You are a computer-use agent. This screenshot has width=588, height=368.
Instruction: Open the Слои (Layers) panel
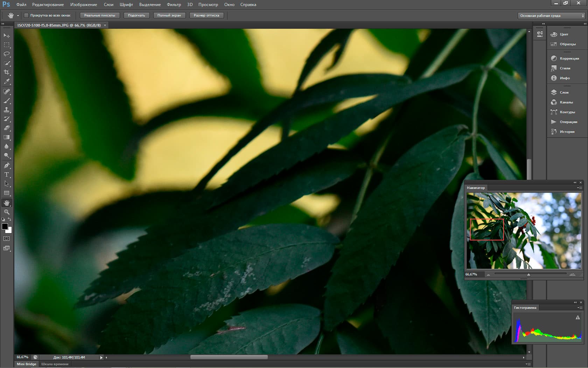564,93
